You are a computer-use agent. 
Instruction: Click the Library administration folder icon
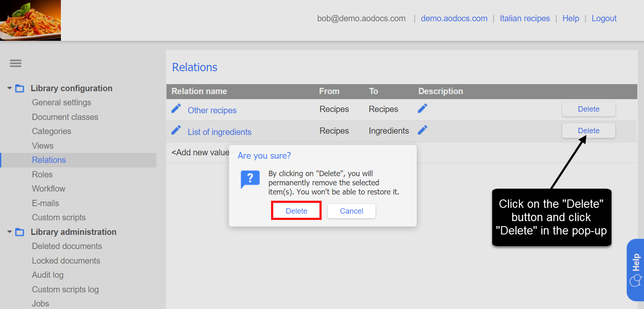(20, 232)
